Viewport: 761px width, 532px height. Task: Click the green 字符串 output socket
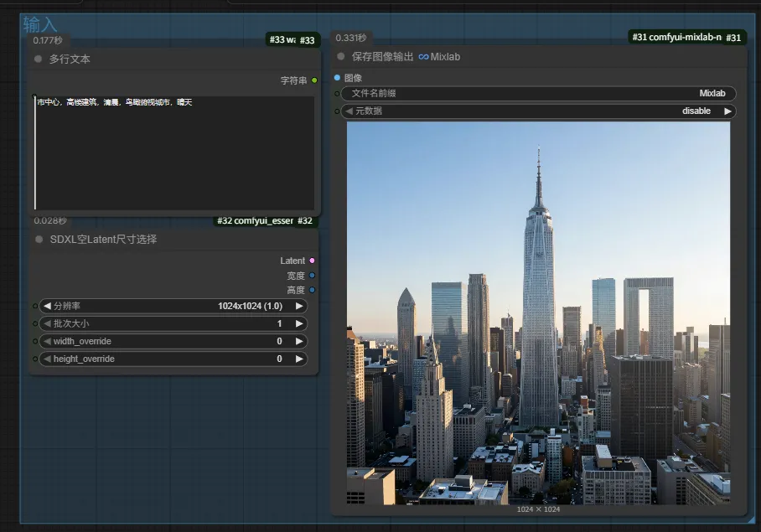pos(314,80)
